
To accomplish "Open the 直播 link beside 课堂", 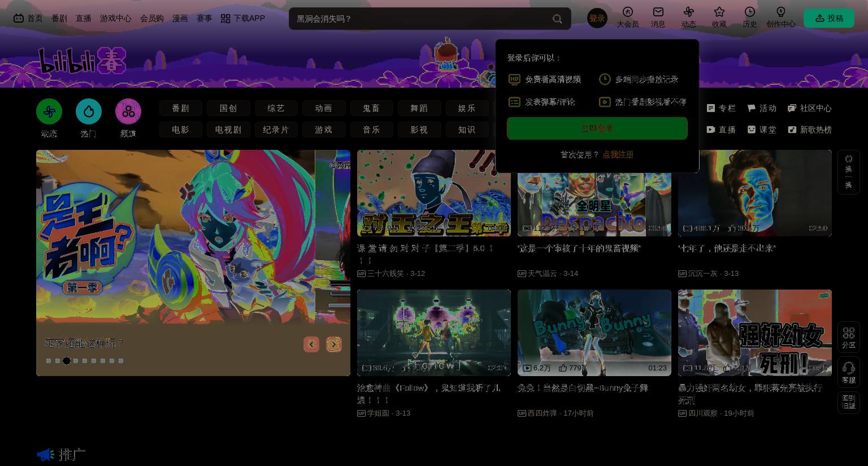I will pos(721,130).
